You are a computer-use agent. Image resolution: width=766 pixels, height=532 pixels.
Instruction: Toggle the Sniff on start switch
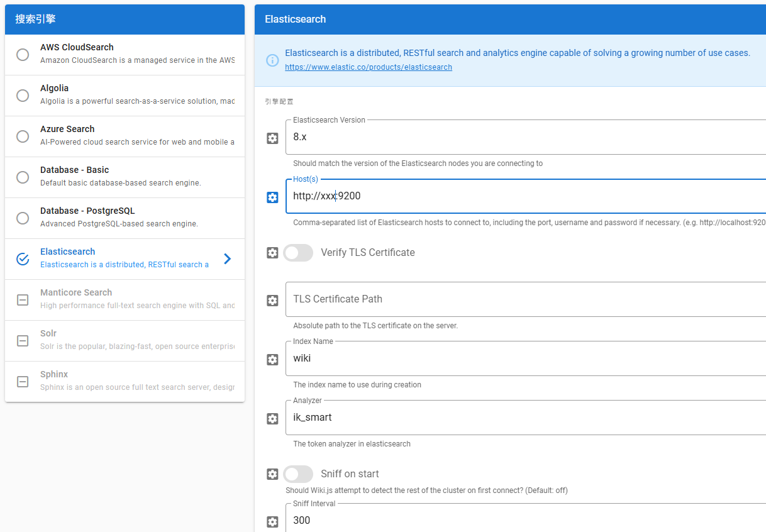[298, 474]
